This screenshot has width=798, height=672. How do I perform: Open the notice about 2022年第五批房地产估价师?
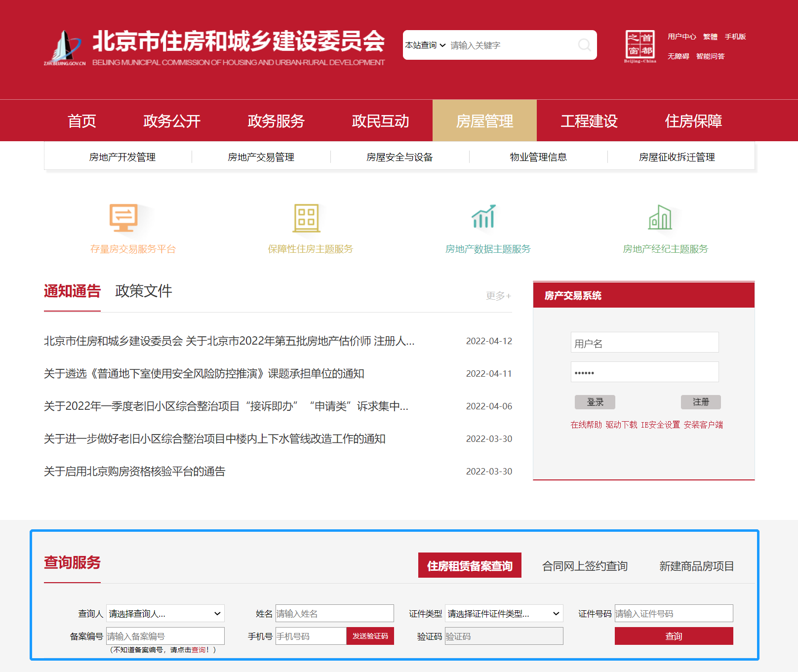tap(229, 341)
